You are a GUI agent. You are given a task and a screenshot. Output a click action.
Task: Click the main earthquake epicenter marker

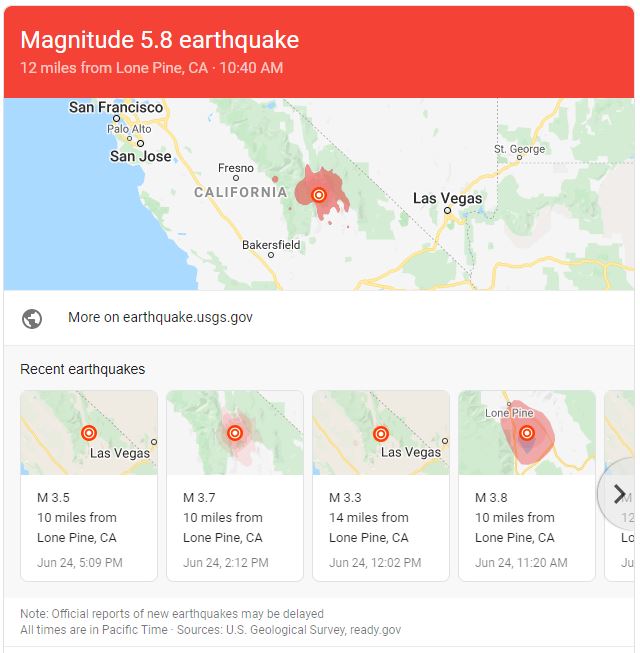click(319, 195)
